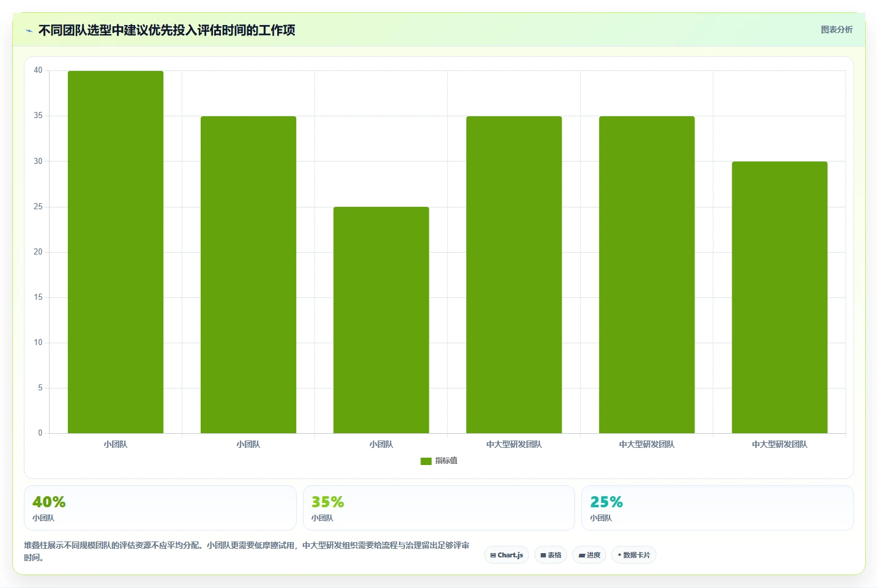
Task: Open the 35% 小团队 data card
Action: [x=439, y=508]
